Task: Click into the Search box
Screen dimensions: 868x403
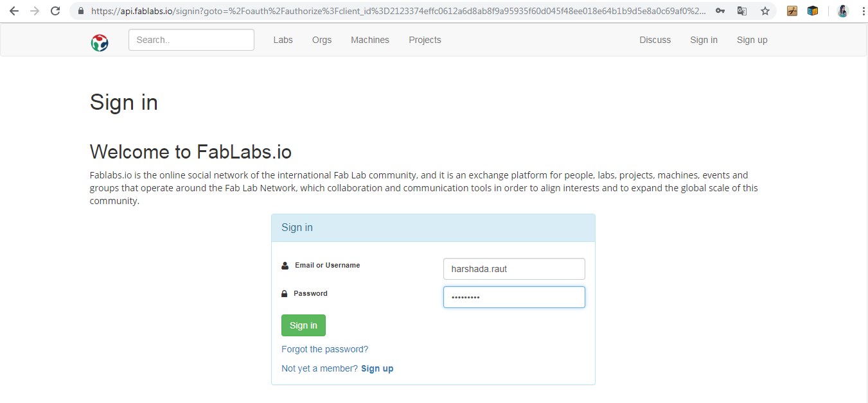Action: [x=191, y=40]
